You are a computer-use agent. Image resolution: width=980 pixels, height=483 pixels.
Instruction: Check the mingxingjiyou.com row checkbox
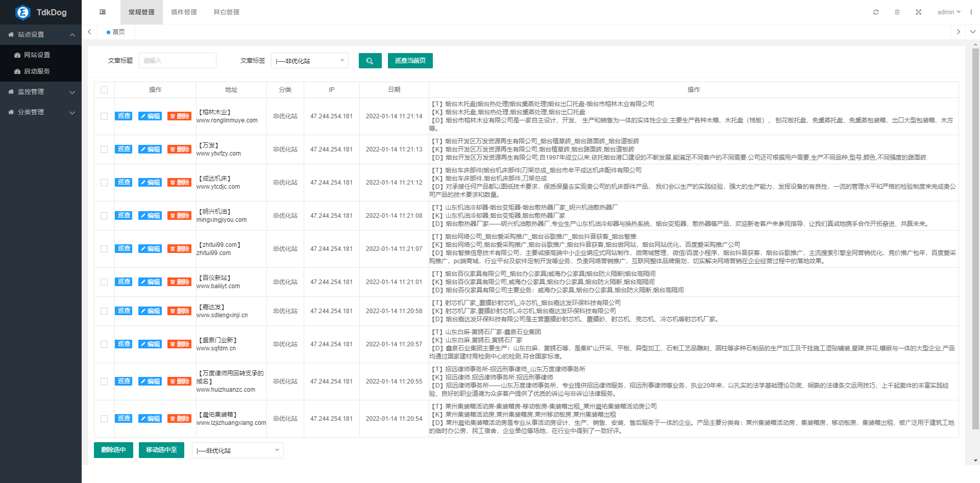104,216
